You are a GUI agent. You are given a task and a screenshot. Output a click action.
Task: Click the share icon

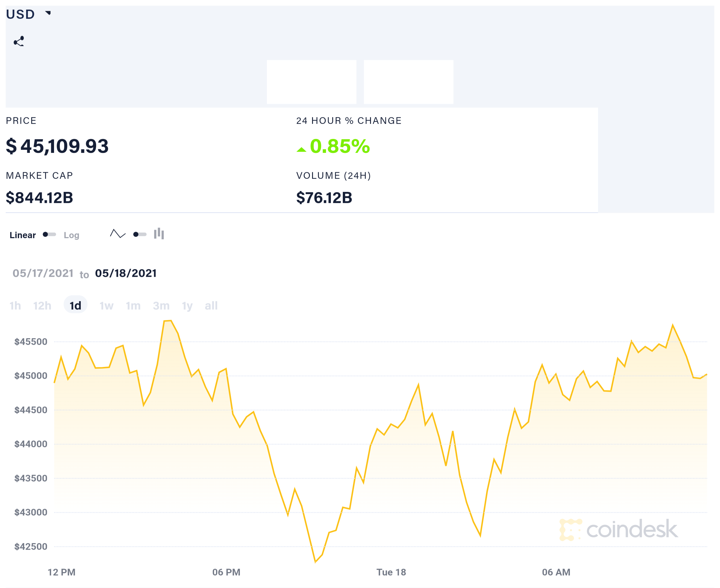click(x=19, y=41)
